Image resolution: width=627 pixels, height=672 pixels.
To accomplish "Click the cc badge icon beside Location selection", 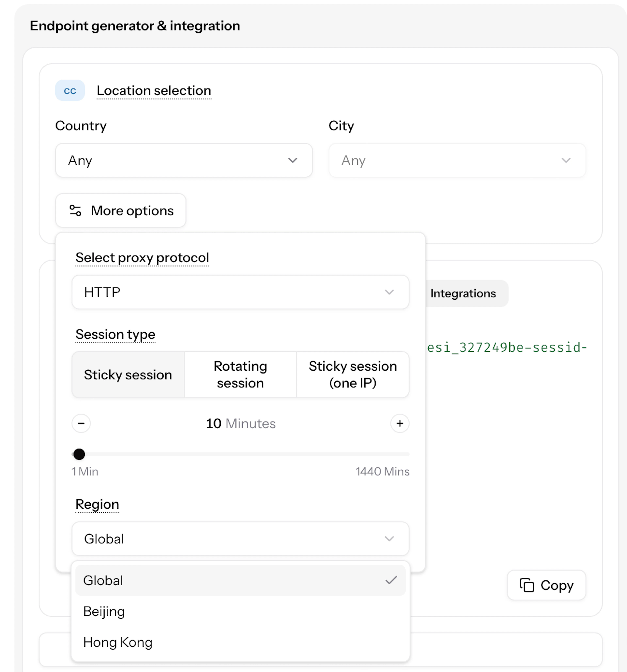I will 70,90.
